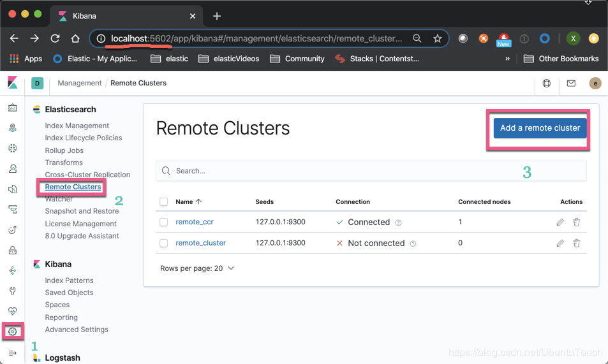This screenshot has width=608, height=364.
Task: Open the Dashboard icon in left sidebar
Action: coord(12,107)
